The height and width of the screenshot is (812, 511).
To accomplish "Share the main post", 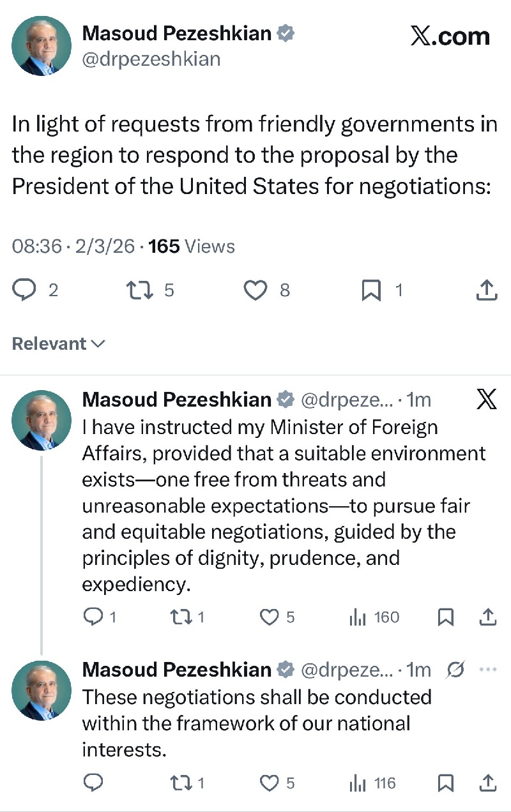I will coord(487,290).
